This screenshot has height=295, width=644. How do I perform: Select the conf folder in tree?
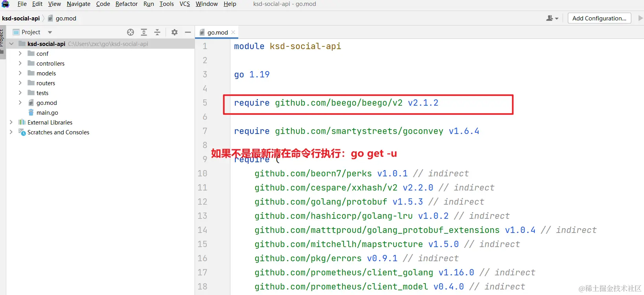(x=42, y=53)
